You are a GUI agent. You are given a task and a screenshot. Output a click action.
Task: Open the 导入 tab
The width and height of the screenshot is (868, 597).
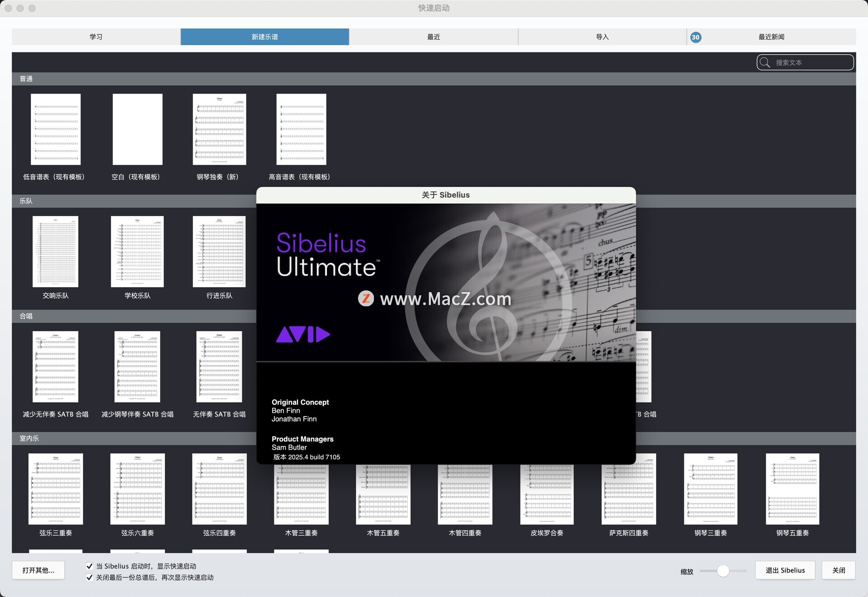click(602, 37)
